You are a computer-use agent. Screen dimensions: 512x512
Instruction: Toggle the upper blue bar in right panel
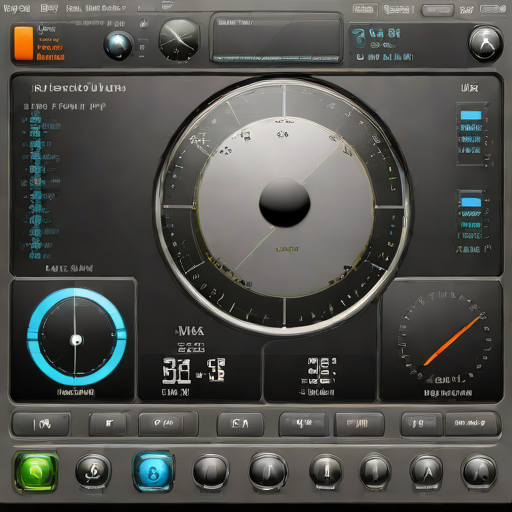[x=471, y=115]
